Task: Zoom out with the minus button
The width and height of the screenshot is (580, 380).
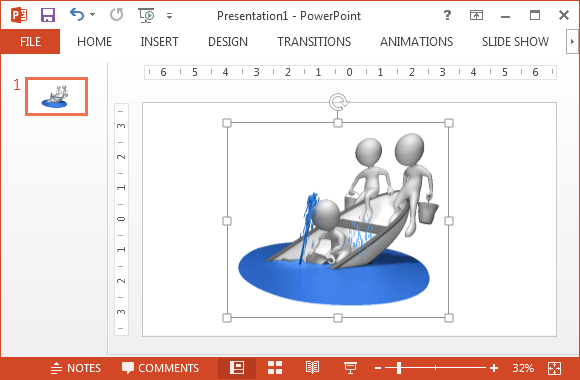Action: [x=378, y=368]
